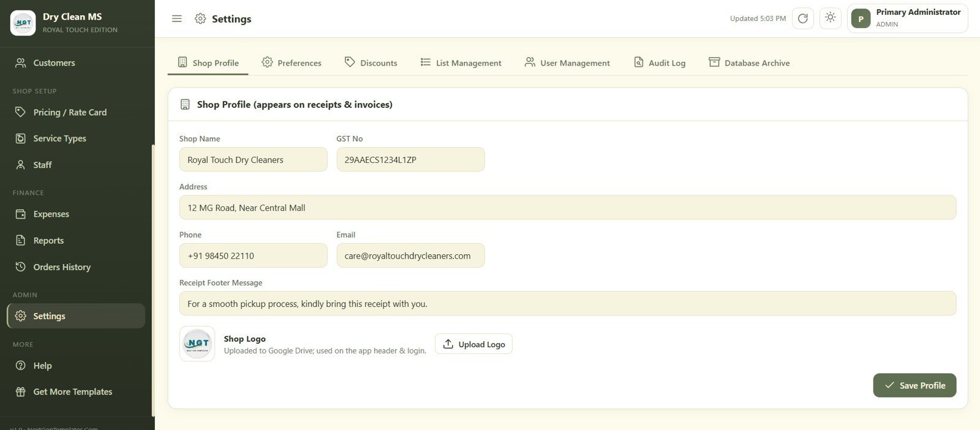980x430 pixels.
Task: Click the Receipt Footer Message field
Action: tap(567, 303)
